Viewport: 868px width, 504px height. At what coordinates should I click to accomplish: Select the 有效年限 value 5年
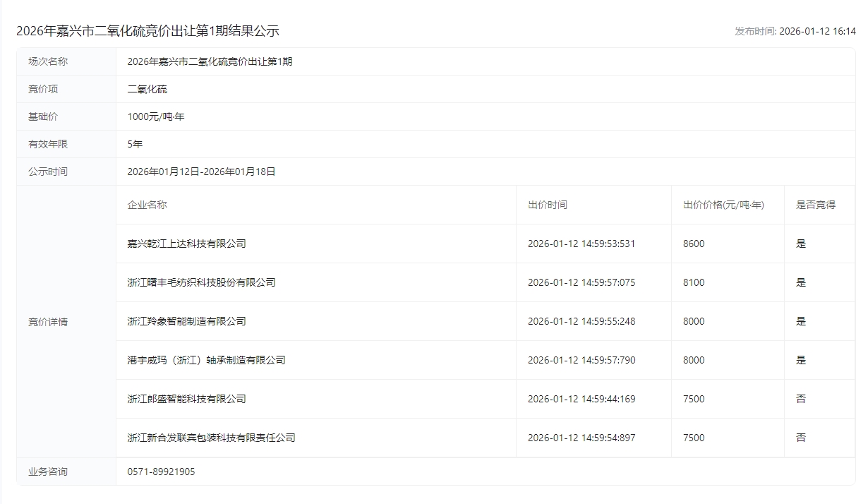pos(135,144)
